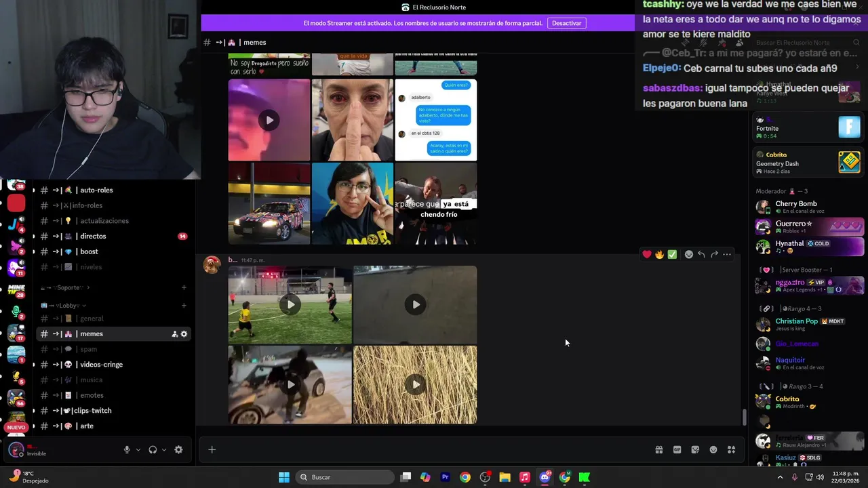
Task: Open Premiere Pro from the taskbar
Action: (x=446, y=477)
